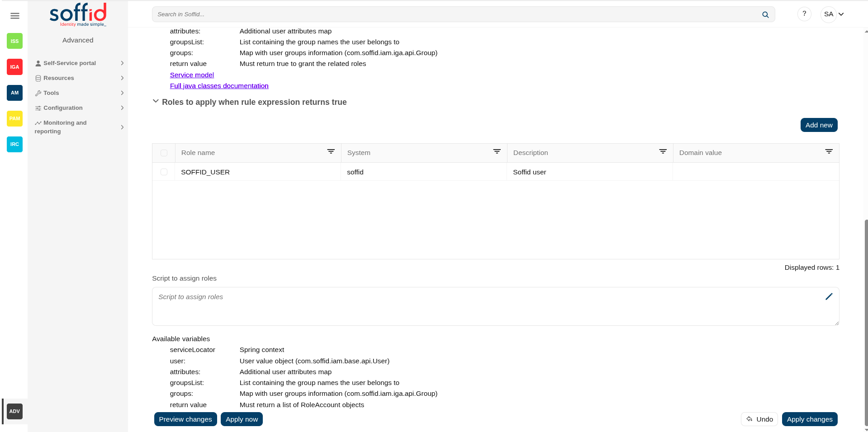Click the Tools wrench icon
Image resolution: width=868 pixels, height=432 pixels.
pos(38,93)
